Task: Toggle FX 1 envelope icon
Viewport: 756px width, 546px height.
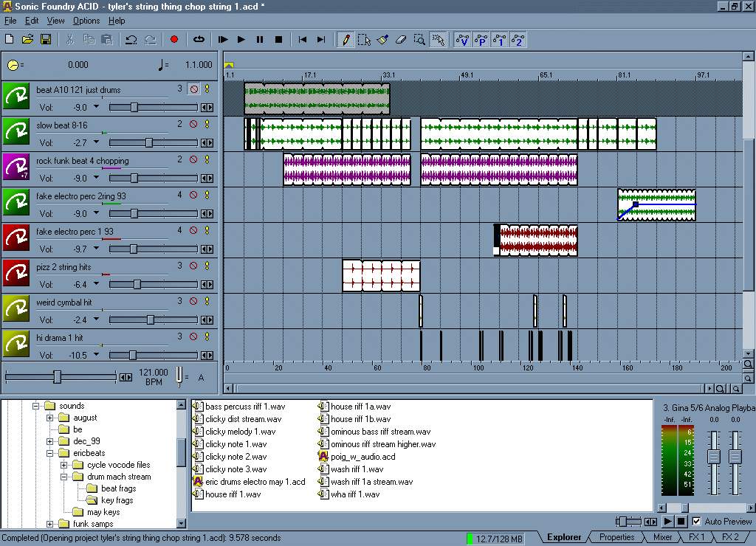Action: pos(499,40)
